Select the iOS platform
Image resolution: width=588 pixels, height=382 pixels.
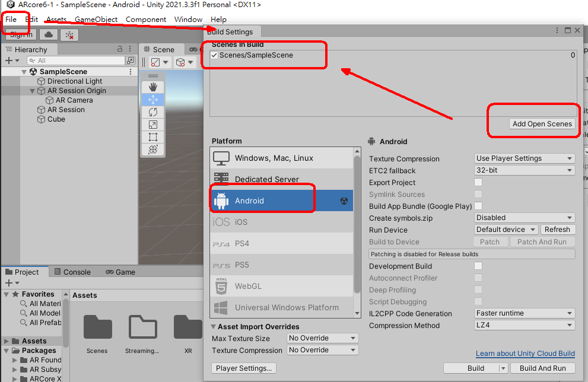click(282, 222)
